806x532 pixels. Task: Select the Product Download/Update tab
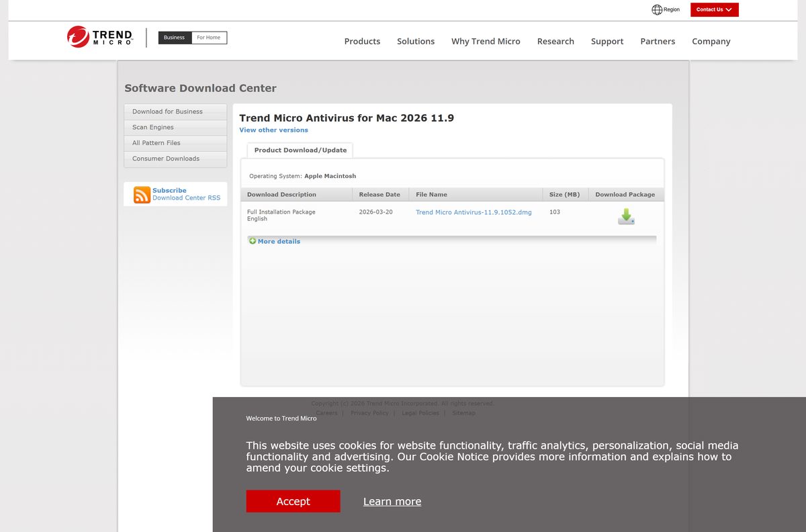[x=300, y=150]
